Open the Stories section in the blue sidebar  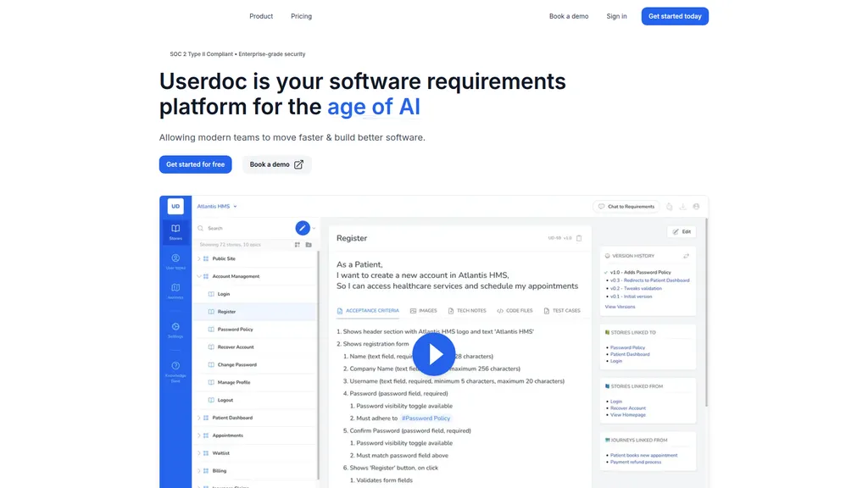175,232
